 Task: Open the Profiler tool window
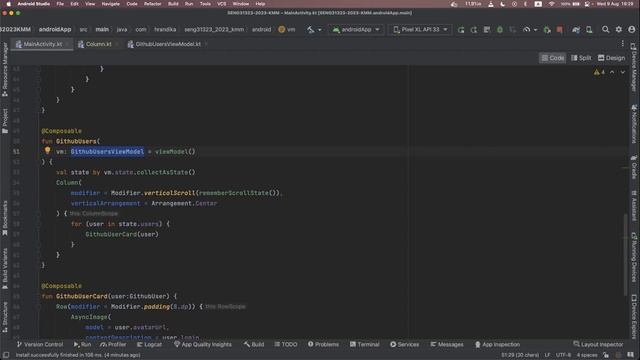tap(113, 344)
